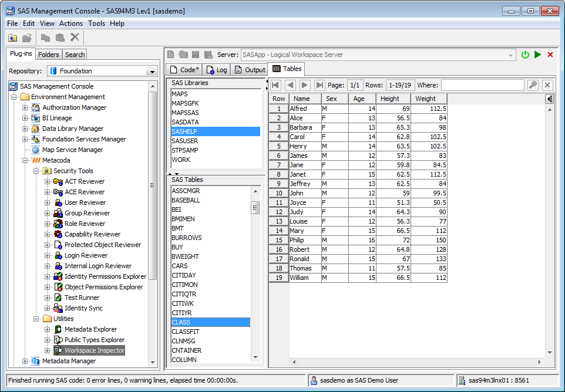Open the Actions menu
The height and width of the screenshot is (392, 565).
point(71,23)
